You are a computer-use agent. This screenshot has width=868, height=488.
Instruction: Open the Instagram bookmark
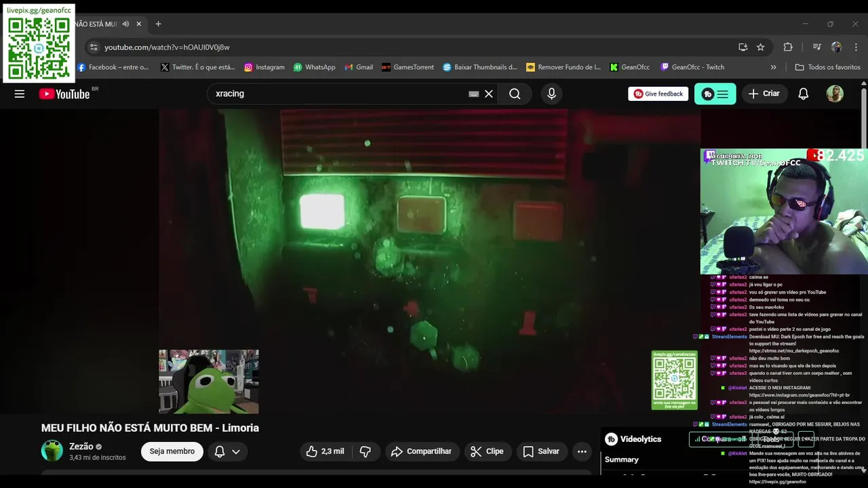coord(264,67)
